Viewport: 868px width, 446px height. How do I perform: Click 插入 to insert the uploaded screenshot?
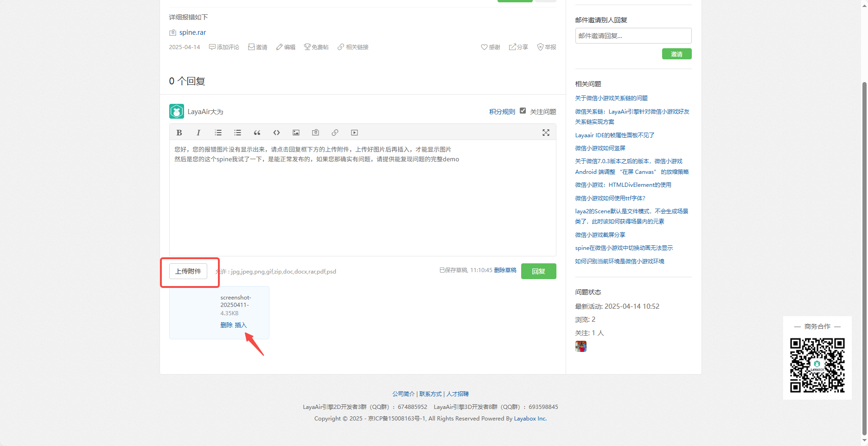click(241, 325)
